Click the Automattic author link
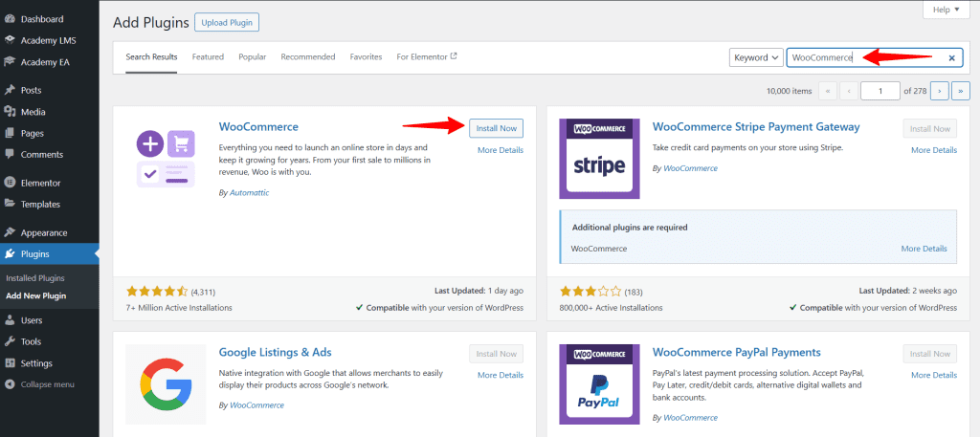980x437 pixels. tap(250, 193)
